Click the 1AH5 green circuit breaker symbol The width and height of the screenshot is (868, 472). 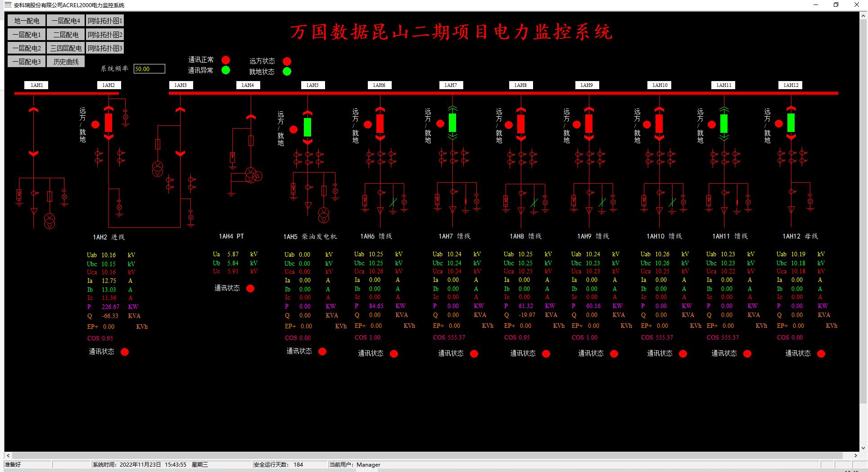coord(307,127)
